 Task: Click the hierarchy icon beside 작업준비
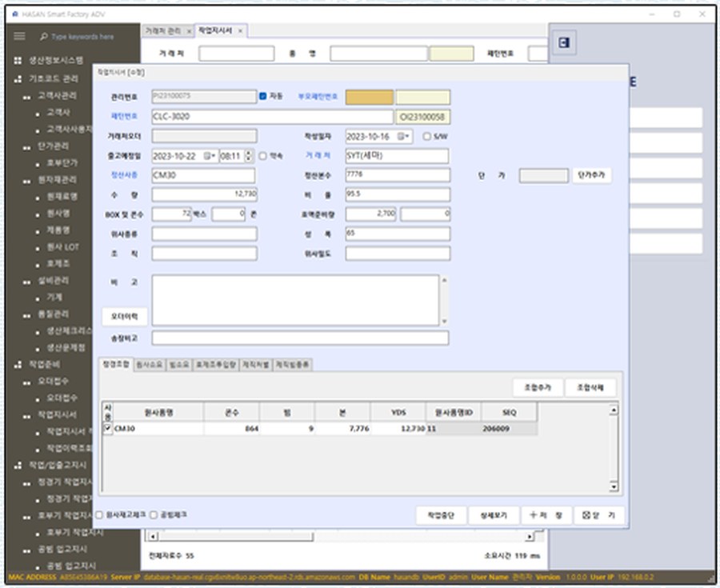click(x=18, y=365)
